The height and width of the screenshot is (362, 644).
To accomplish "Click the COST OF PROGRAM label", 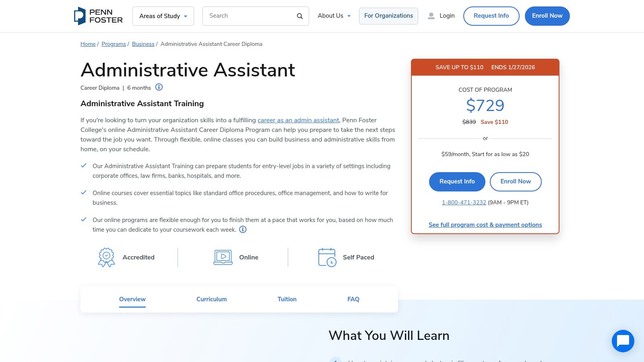I will (485, 90).
